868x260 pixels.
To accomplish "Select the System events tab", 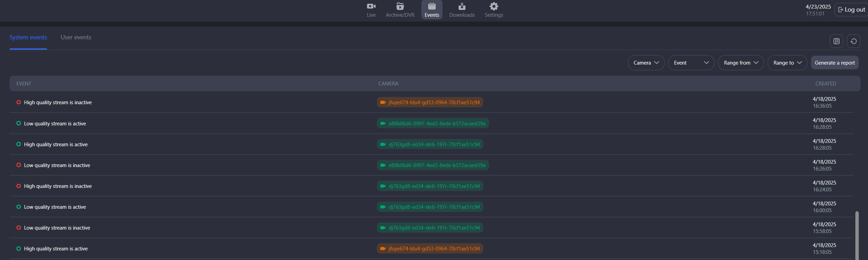I will pyautogui.click(x=28, y=37).
